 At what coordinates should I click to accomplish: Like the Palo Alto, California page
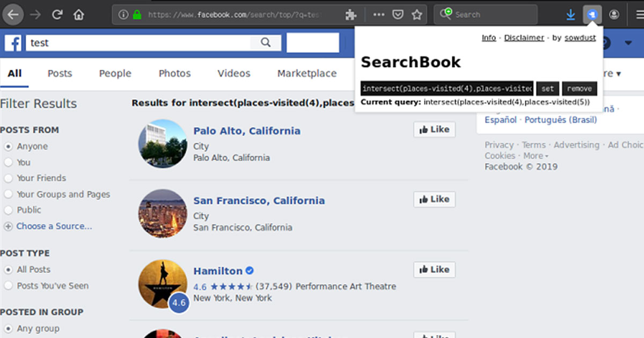[434, 129]
